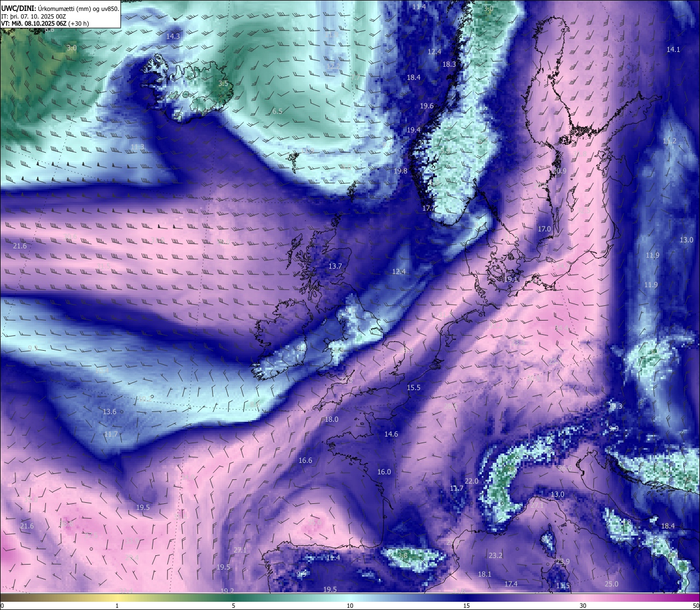The height and width of the screenshot is (610, 700).
Task: Click the 'VT: Mið. 08.10.2025 06Z (+30 h)' line
Action: point(45,23)
